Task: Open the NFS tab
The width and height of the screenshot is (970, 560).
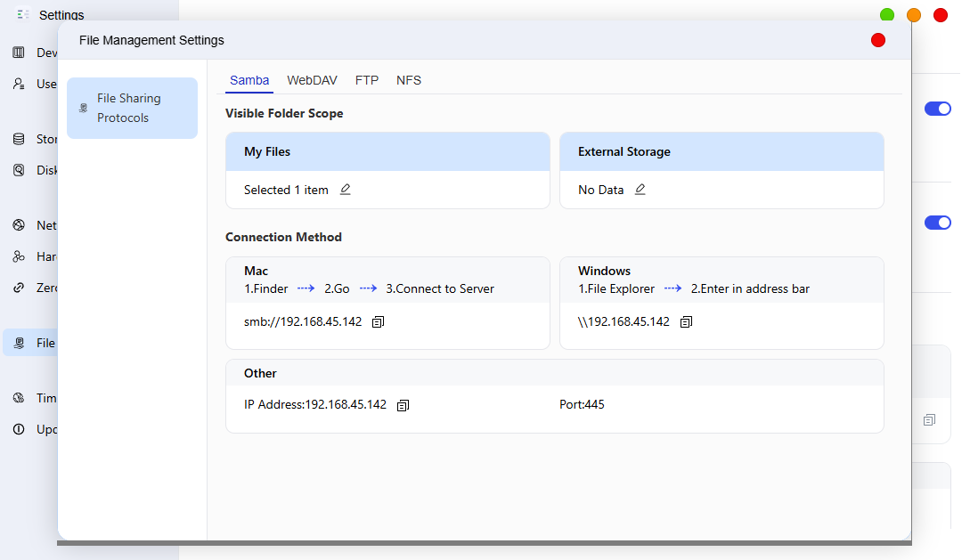Action: point(409,80)
